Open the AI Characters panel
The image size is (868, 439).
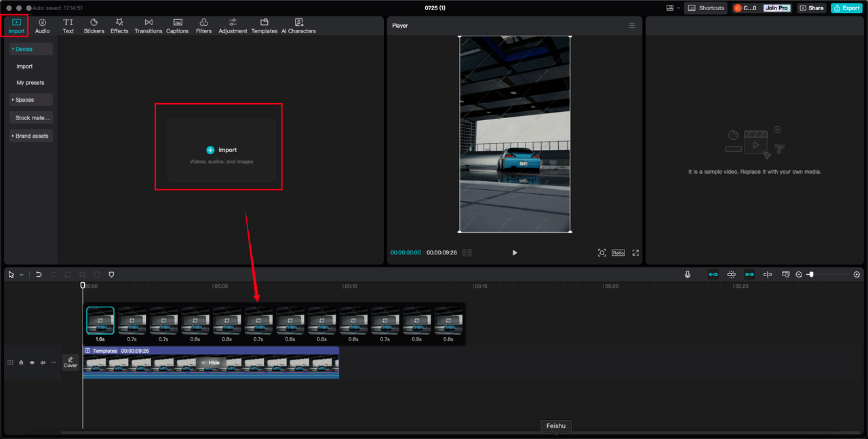click(x=298, y=26)
